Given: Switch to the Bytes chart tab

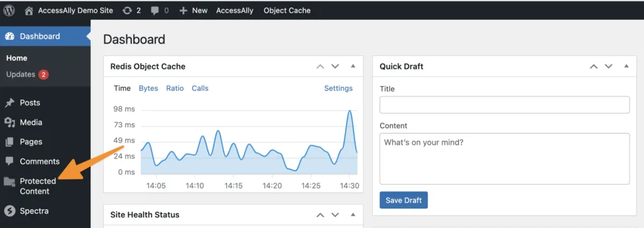Looking at the screenshot, I should [x=148, y=88].
